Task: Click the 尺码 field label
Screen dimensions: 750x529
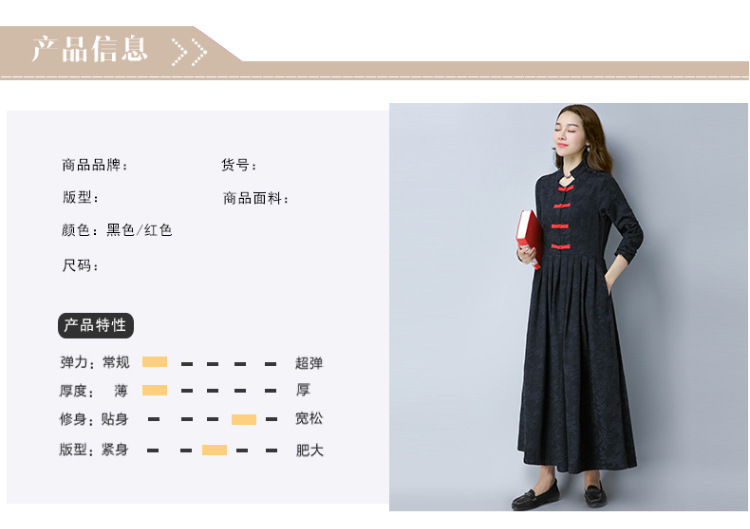Action: pyautogui.click(x=80, y=265)
